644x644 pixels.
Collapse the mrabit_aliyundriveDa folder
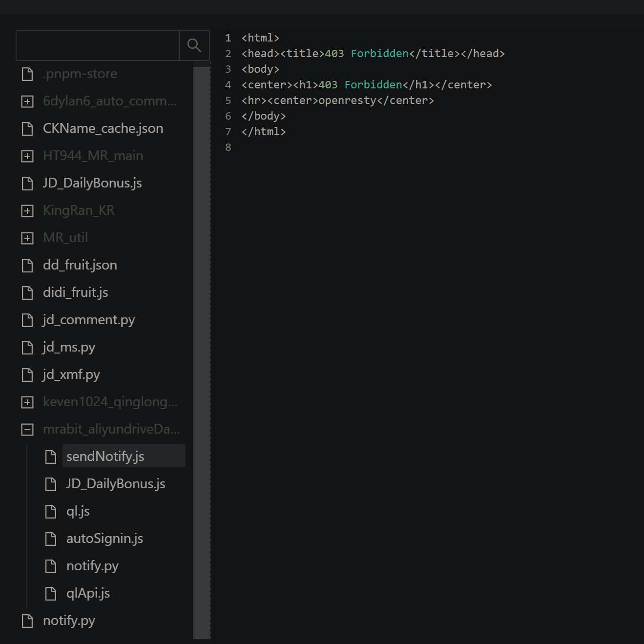(x=27, y=429)
